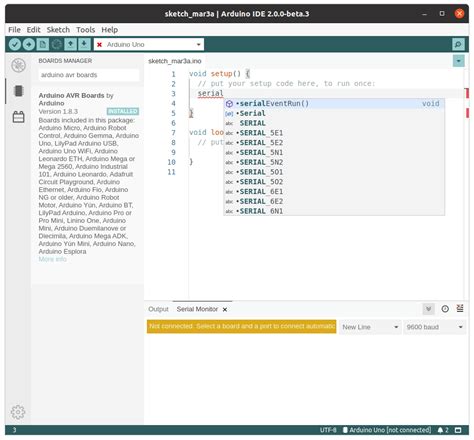Open the Arduino Uno board selector dropdown
The image size is (474, 440).
point(149,44)
